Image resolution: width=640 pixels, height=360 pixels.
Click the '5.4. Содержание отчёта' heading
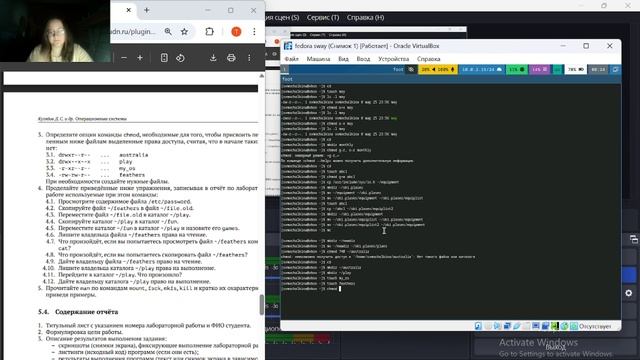click(x=78, y=312)
